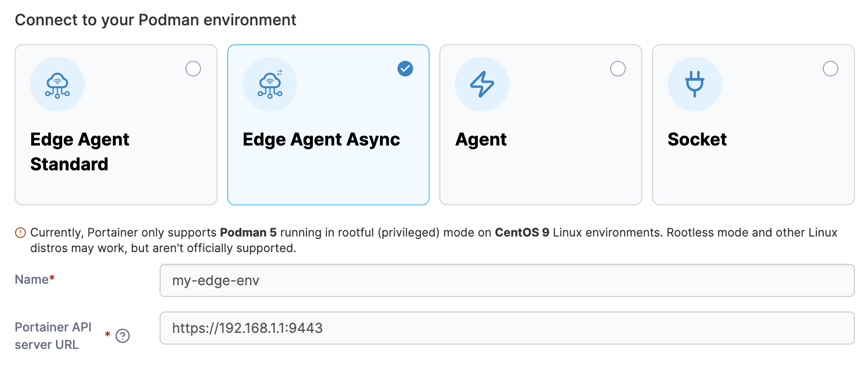Choose the Agent option title text
This screenshot has width=868, height=366.
click(481, 140)
